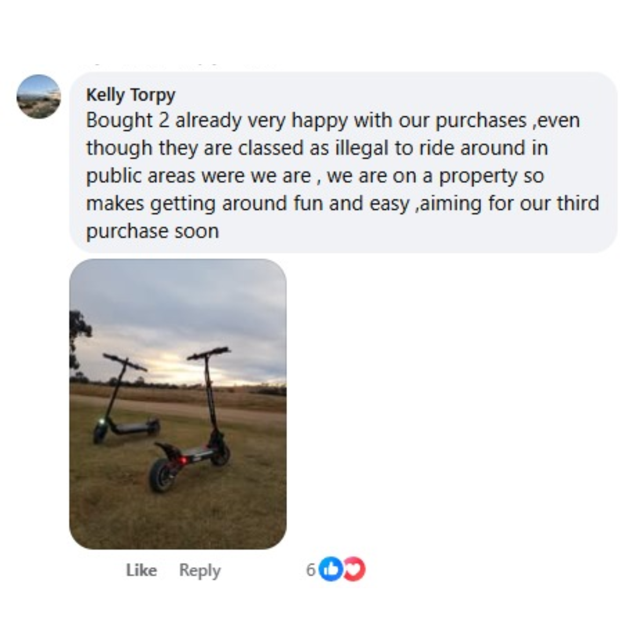Click the word "third" in the comment

click(577, 204)
